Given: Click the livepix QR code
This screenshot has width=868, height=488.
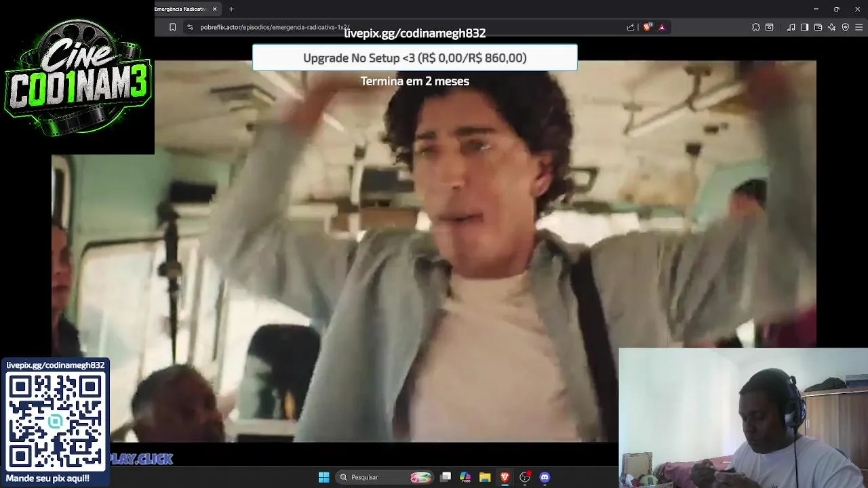Looking at the screenshot, I should [x=56, y=422].
